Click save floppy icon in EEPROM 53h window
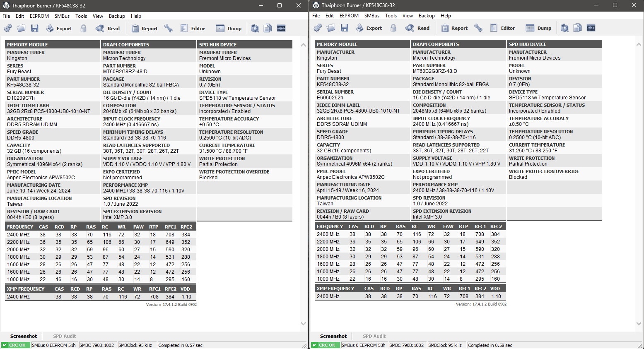 [345, 28]
